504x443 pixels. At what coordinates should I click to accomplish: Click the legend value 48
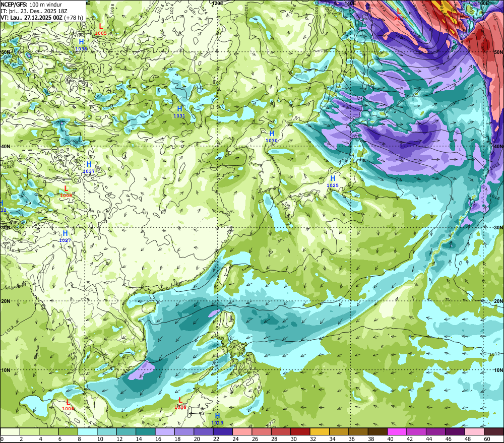(468, 439)
